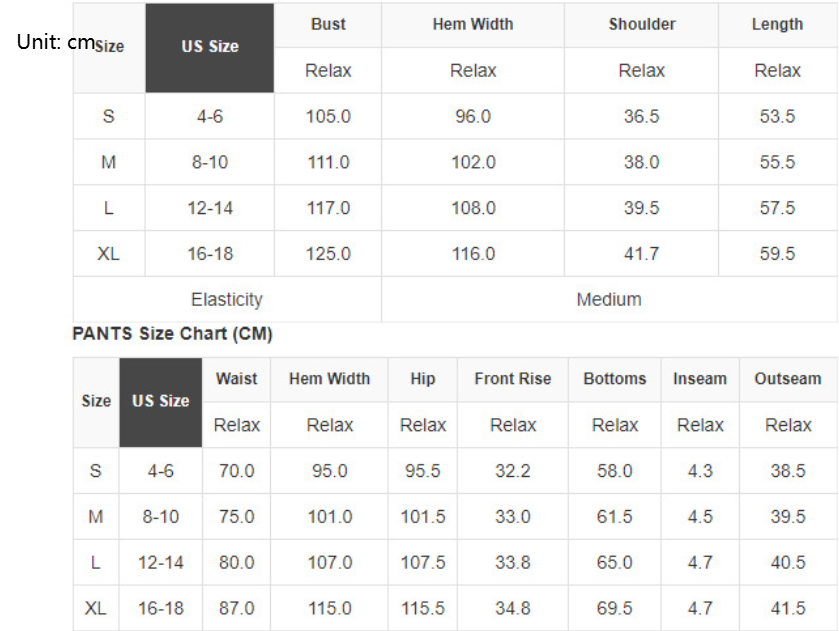Click the Medium elasticity value

tap(609, 299)
